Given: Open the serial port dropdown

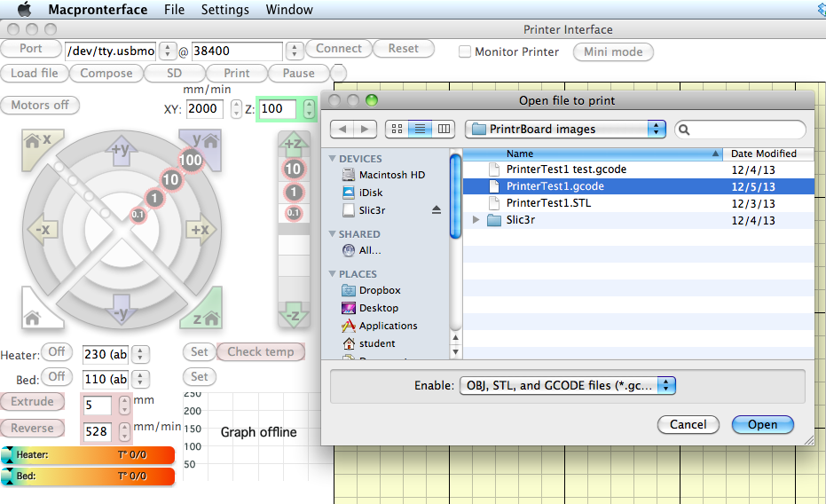Looking at the screenshot, I should [168, 51].
